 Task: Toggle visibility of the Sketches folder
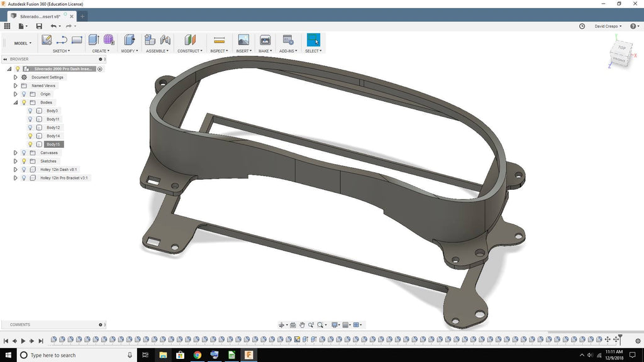pyautogui.click(x=24, y=161)
